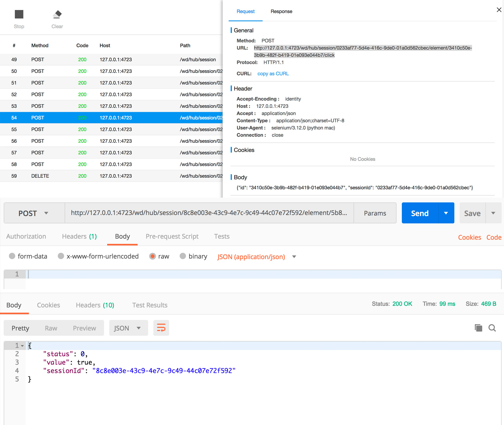
Task: Select request row 50 in list
Action: pos(111,71)
